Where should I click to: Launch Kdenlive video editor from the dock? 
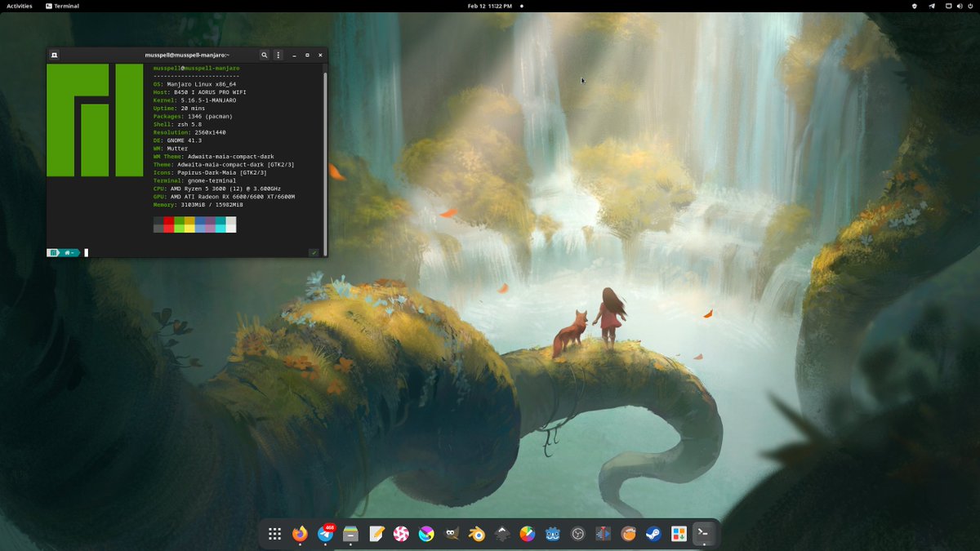(x=603, y=534)
